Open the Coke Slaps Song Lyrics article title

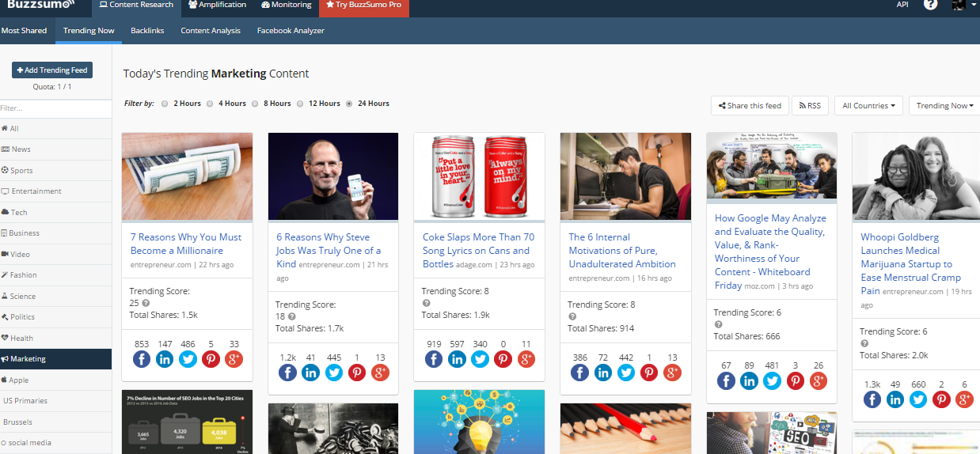(478, 250)
